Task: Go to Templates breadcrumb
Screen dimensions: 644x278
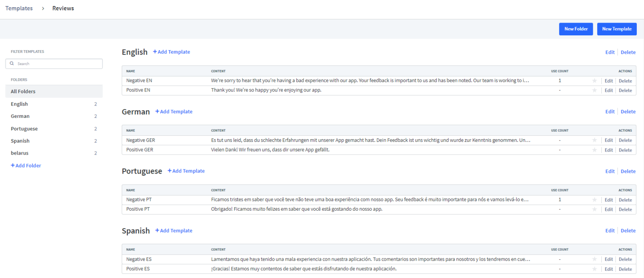Action: tap(19, 9)
